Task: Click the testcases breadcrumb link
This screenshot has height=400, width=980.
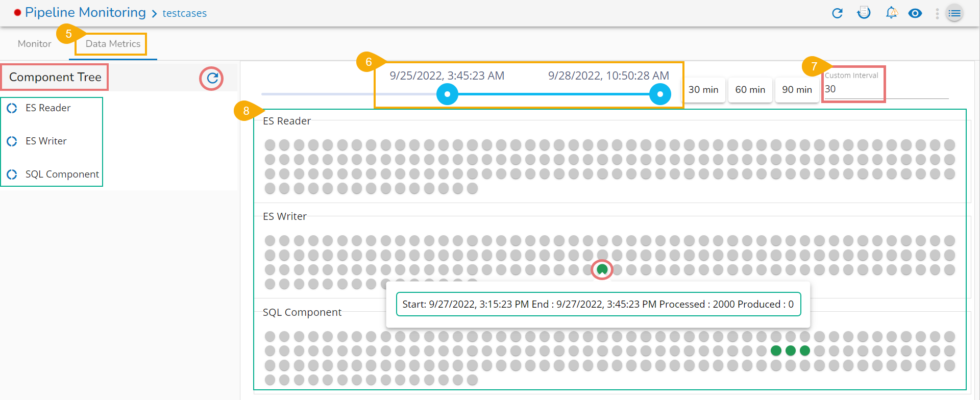Action: pyautogui.click(x=184, y=13)
